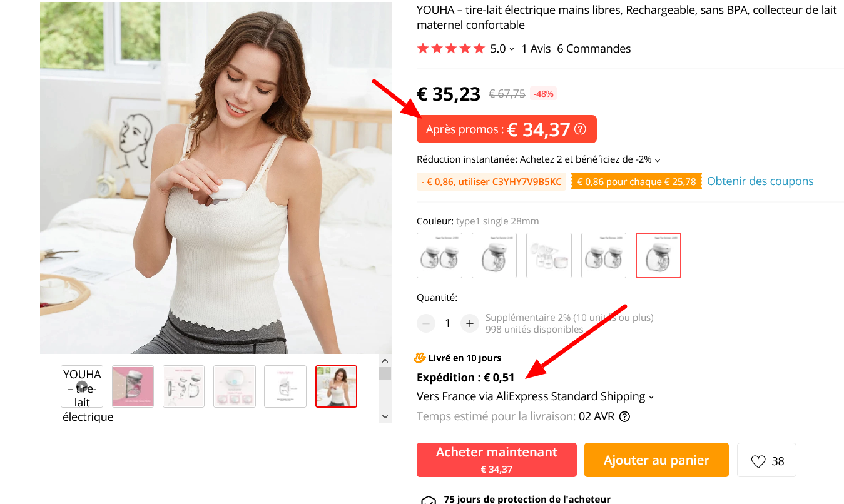Image resolution: width=844 pixels, height=504 pixels.
Task: Click the question mark icon beside € 34,37
Action: pos(580,129)
